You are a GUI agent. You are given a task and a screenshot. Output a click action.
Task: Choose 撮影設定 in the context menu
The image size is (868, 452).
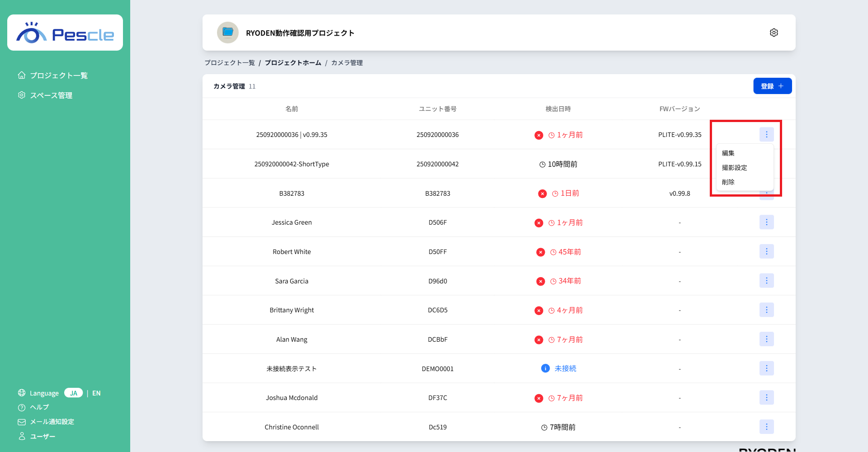(734, 168)
